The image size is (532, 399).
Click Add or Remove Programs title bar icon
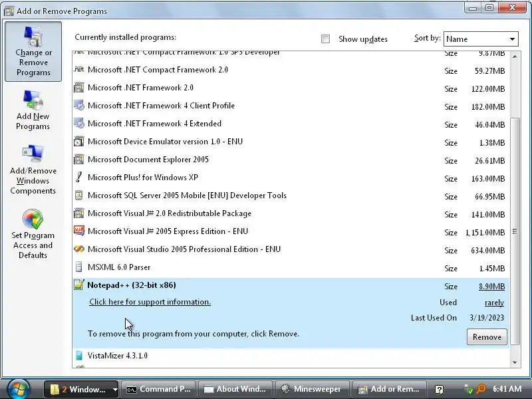tap(9, 11)
